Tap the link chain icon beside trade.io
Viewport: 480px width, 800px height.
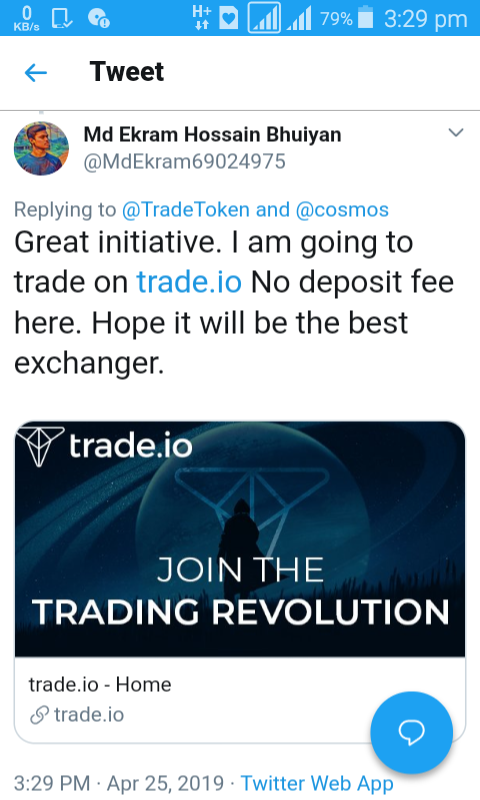pos(39,715)
